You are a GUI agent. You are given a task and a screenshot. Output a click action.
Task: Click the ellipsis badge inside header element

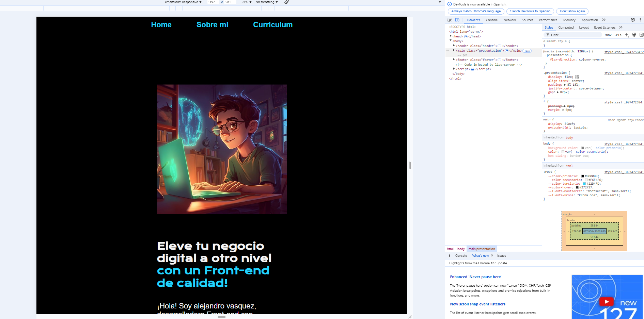point(500,46)
